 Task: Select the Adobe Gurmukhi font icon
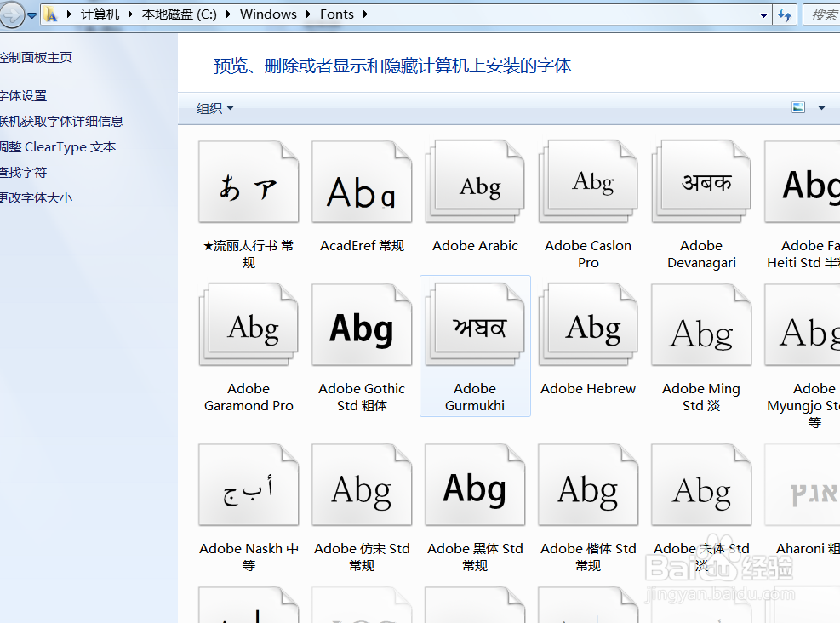[475, 325]
